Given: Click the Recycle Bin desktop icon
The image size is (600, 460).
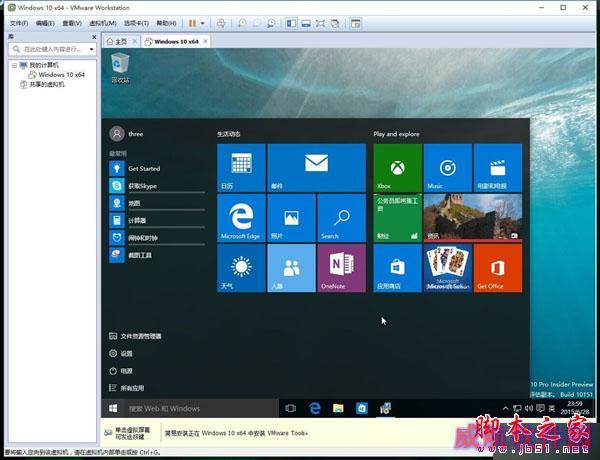Looking at the screenshot, I should tap(120, 68).
